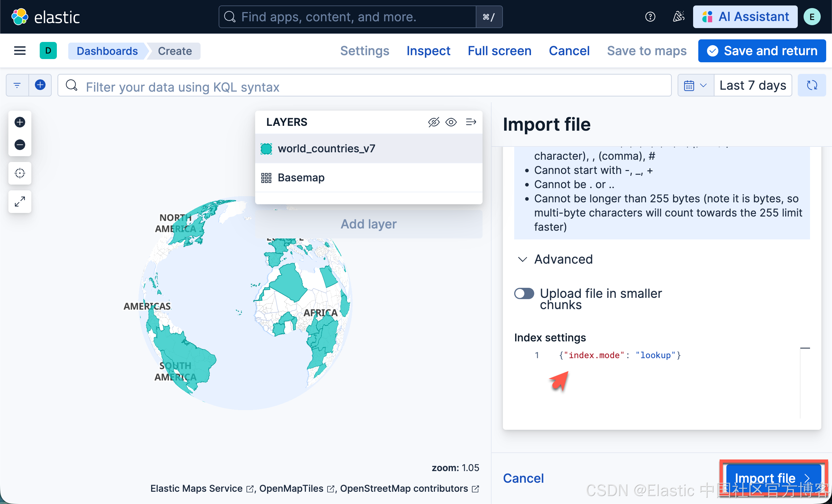The image size is (832, 504).
Task: Click the map zoom out button
Action: pyautogui.click(x=20, y=145)
